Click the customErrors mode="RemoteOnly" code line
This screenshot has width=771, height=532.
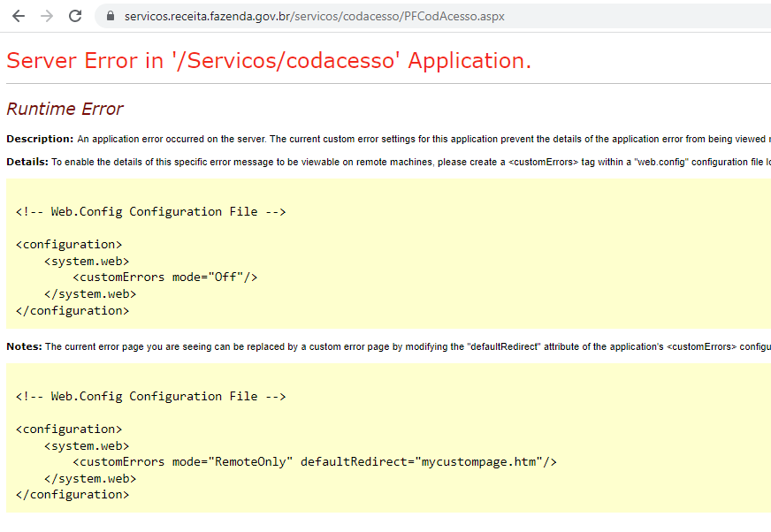315,462
